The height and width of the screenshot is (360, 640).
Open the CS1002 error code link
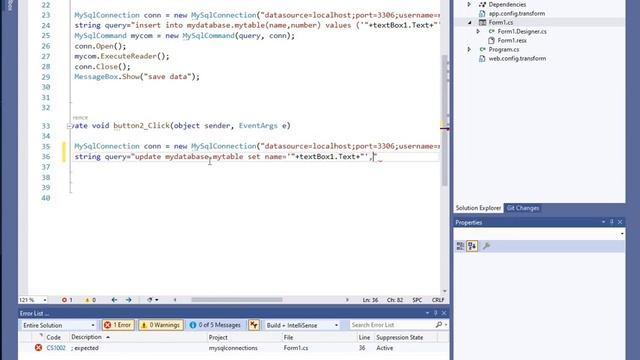(56, 348)
